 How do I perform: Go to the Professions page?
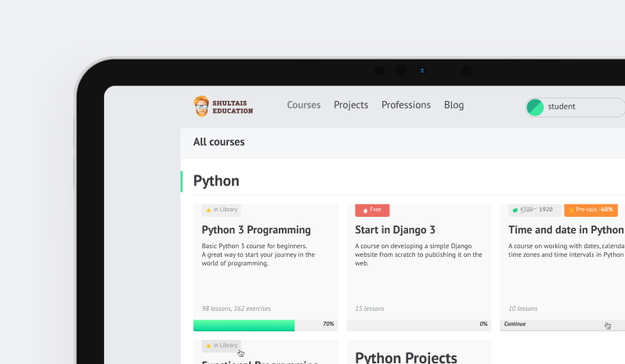[406, 105]
